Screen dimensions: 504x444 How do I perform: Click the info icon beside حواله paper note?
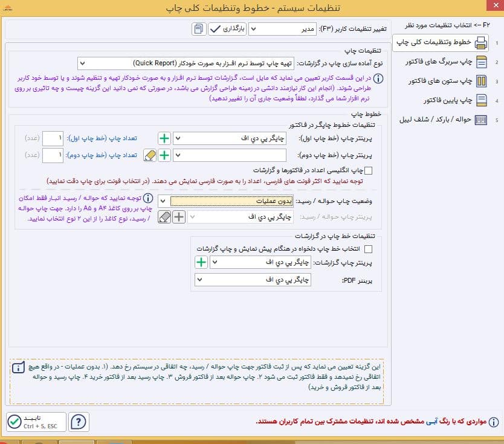[x=148, y=198]
